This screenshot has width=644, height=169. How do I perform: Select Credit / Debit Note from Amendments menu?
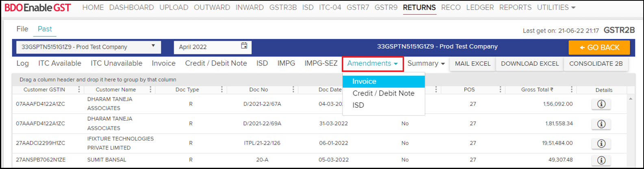[383, 93]
